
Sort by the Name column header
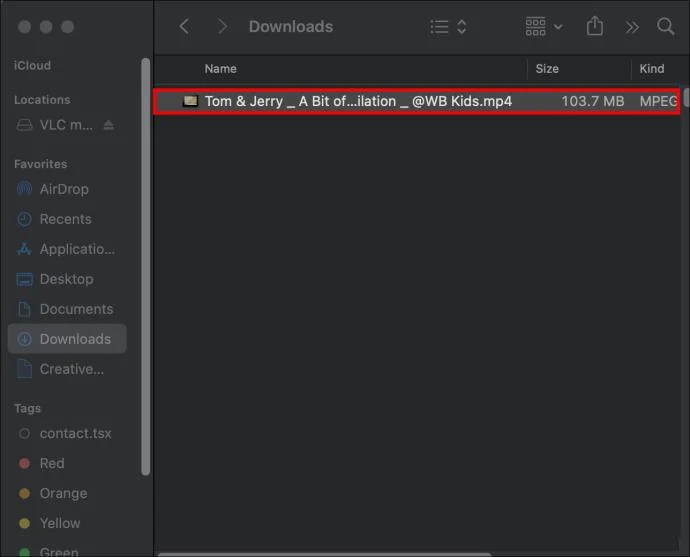pyautogui.click(x=220, y=69)
